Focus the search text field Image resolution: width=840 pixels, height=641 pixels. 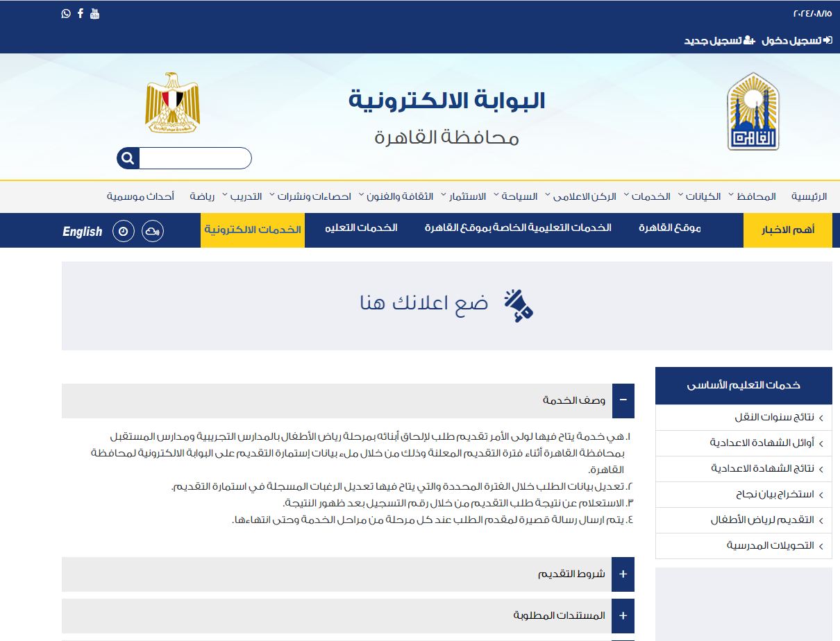click(194, 158)
